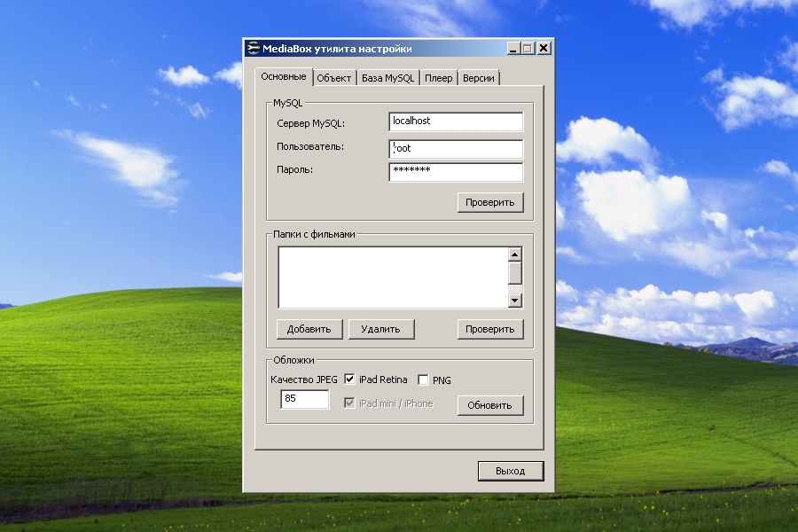Viewport: 798px width, 532px height.
Task: Click the Удалить button
Action: point(382,329)
